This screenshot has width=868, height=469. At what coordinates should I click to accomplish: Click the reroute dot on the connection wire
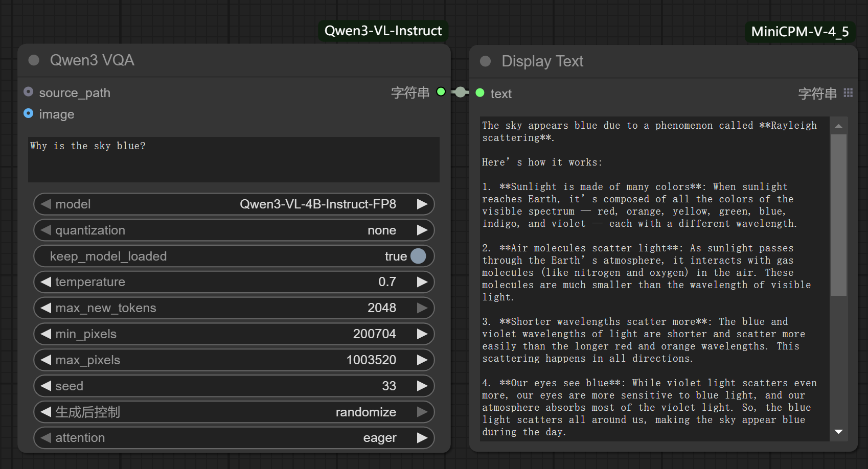click(460, 92)
